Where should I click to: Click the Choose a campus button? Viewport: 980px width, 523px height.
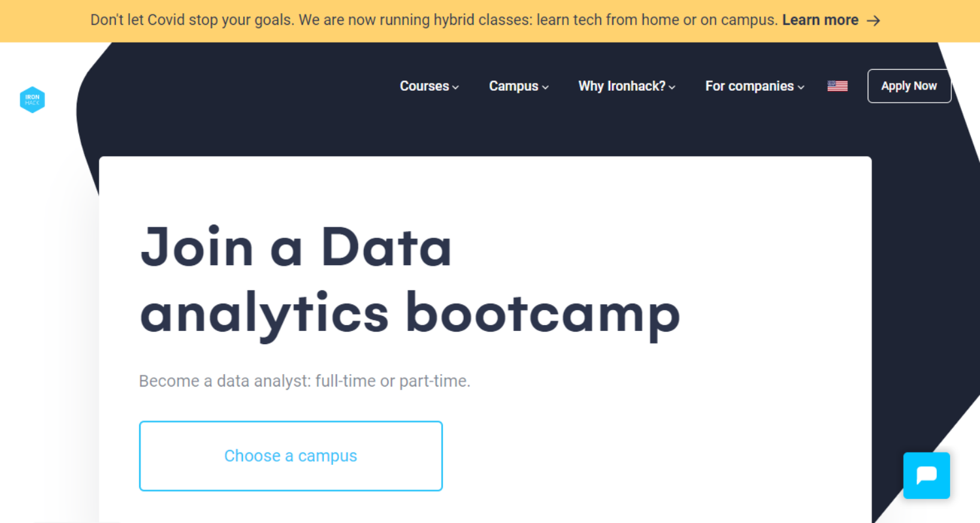point(291,456)
